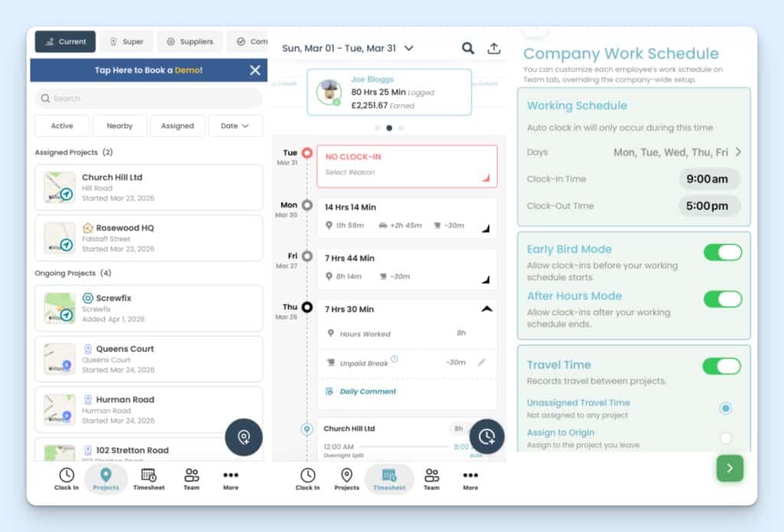Click the export/upload icon beside the search
This screenshot has width=784, height=532.
click(x=495, y=47)
